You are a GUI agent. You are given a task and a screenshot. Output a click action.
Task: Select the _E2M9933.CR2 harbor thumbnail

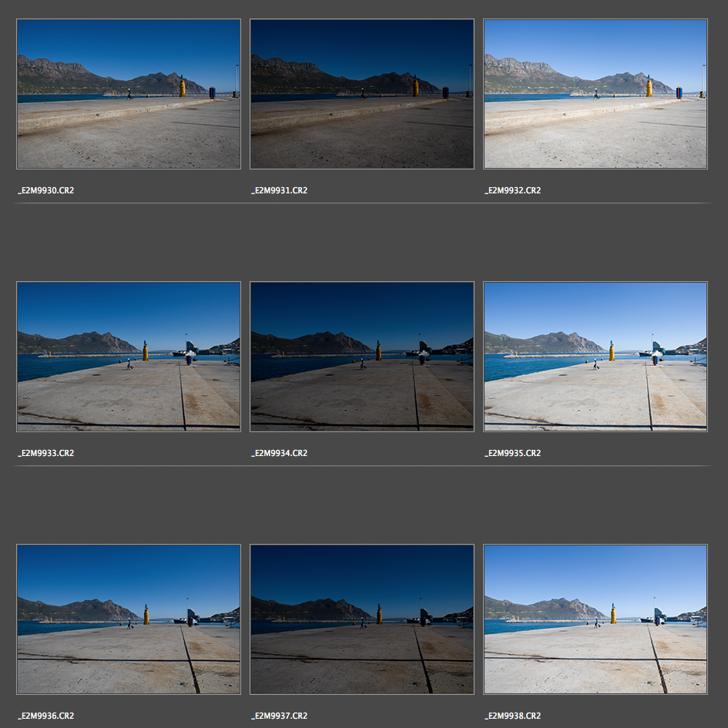click(129, 356)
